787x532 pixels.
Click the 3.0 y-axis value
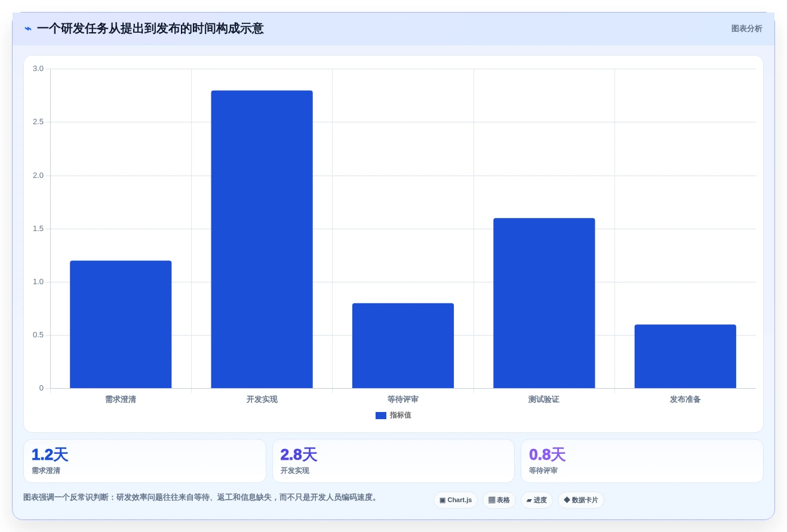(x=38, y=69)
